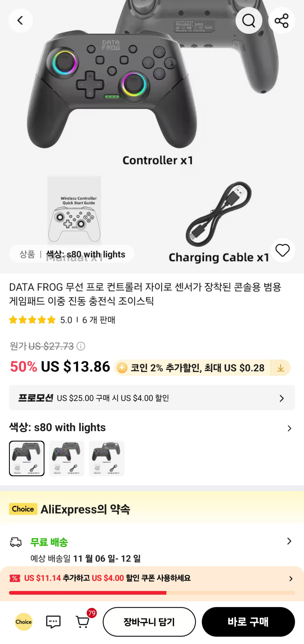Select the third controller color variant

click(x=107, y=458)
